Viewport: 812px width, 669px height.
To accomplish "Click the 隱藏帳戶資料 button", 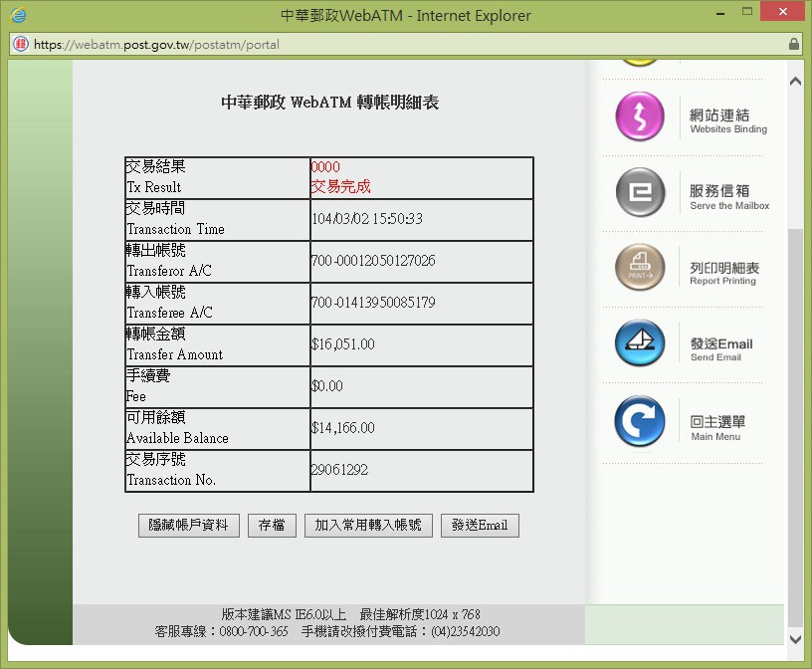I will pyautogui.click(x=188, y=526).
